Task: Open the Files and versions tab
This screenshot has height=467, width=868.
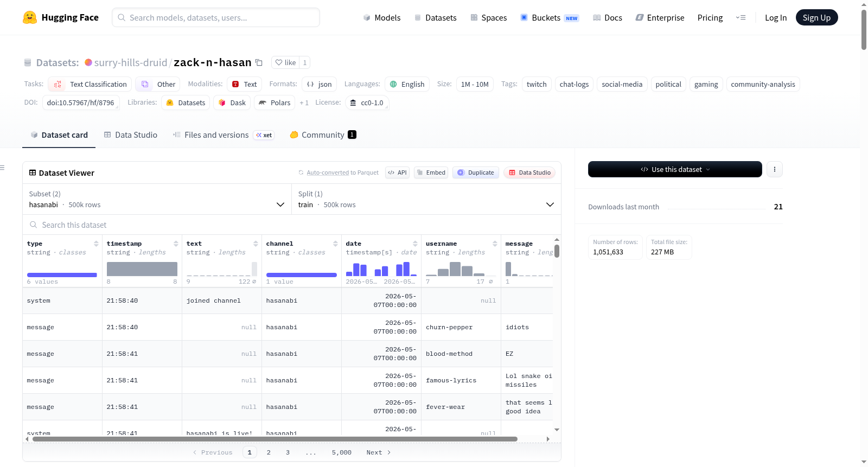Action: pos(224,135)
